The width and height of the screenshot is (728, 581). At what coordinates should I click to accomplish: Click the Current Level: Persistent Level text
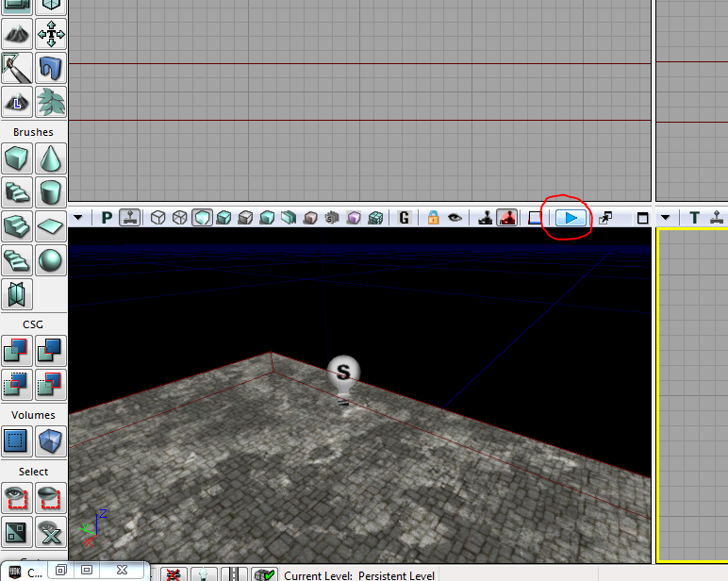pos(359,575)
